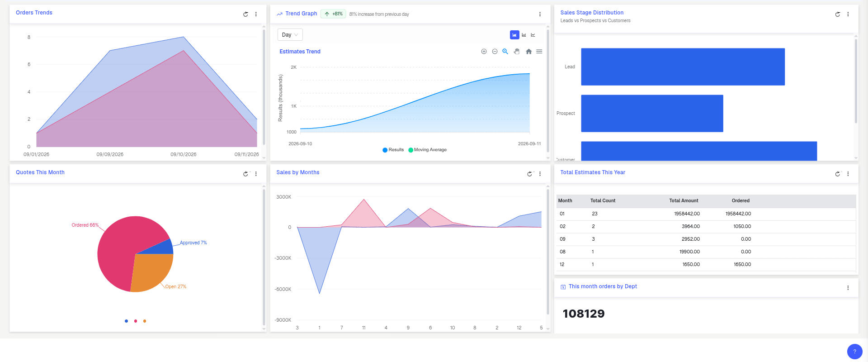The width and height of the screenshot is (868, 362).
Task: Switch Trend Graph to line chart view
Action: coord(533,35)
